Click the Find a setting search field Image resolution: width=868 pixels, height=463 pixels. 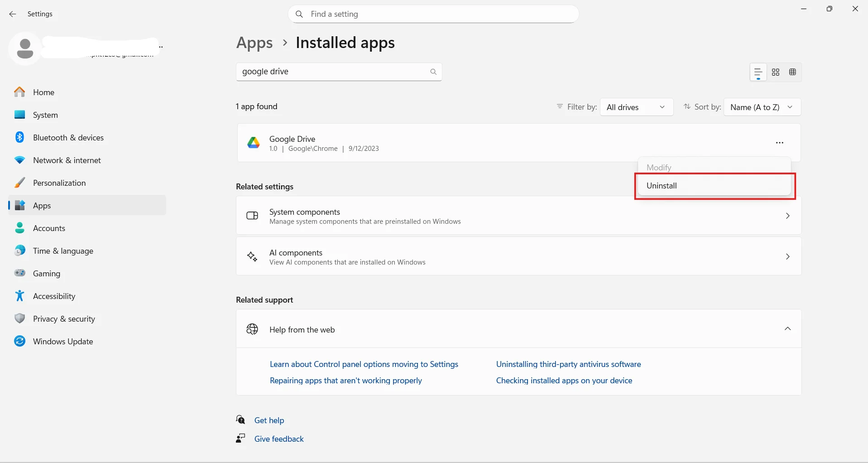coord(433,14)
